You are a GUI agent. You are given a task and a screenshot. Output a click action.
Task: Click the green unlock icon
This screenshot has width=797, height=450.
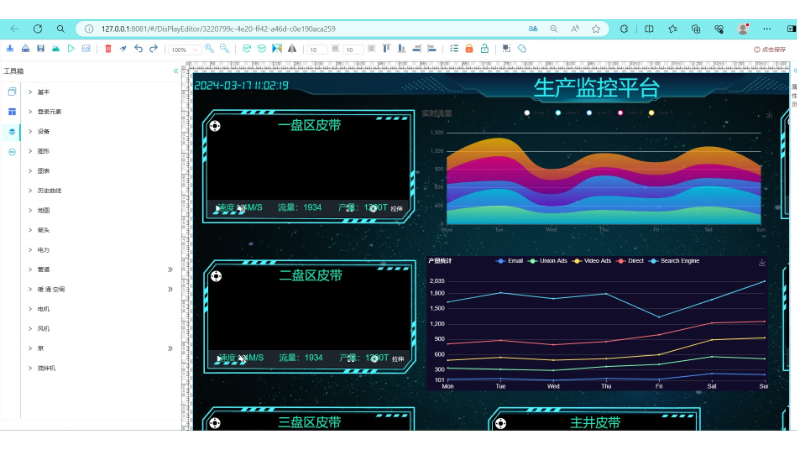click(484, 48)
